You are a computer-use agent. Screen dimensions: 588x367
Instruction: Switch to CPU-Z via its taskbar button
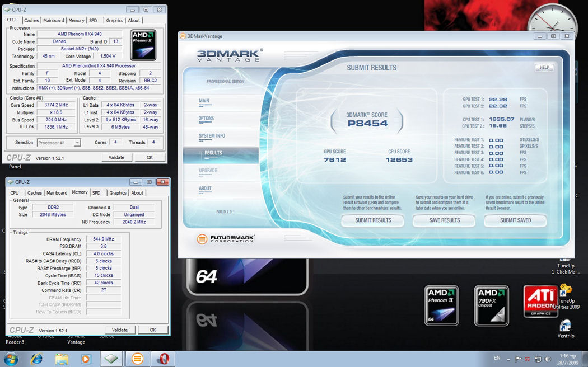[111, 359]
